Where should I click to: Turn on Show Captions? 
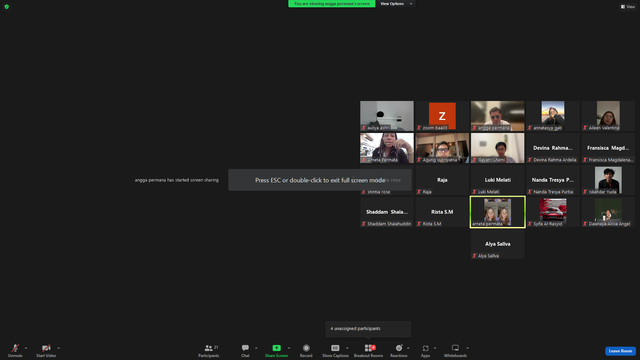(x=335, y=350)
